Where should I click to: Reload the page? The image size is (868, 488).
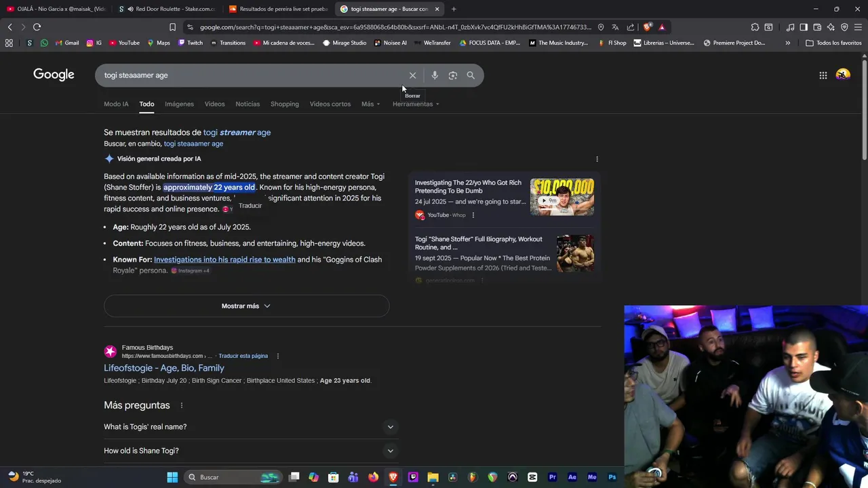[37, 27]
